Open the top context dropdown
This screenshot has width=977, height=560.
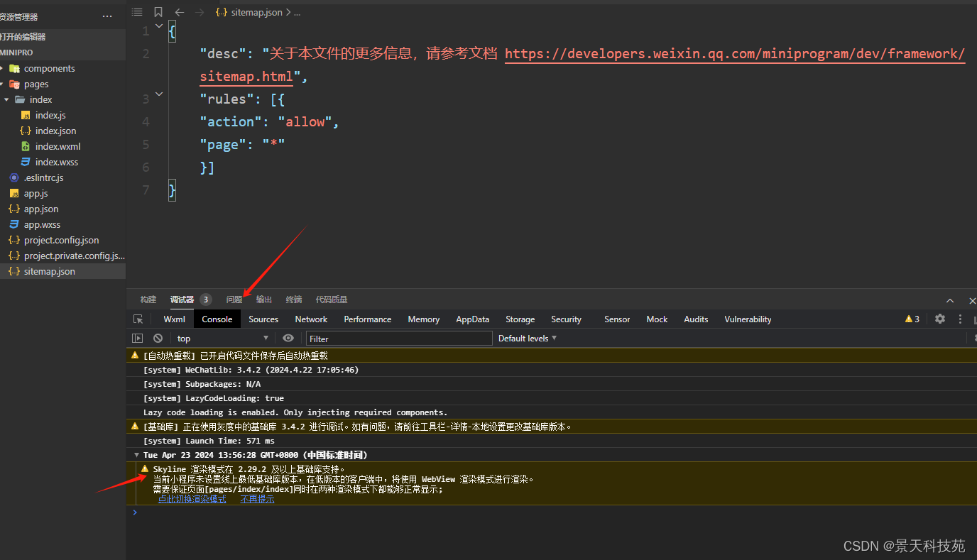pos(223,339)
